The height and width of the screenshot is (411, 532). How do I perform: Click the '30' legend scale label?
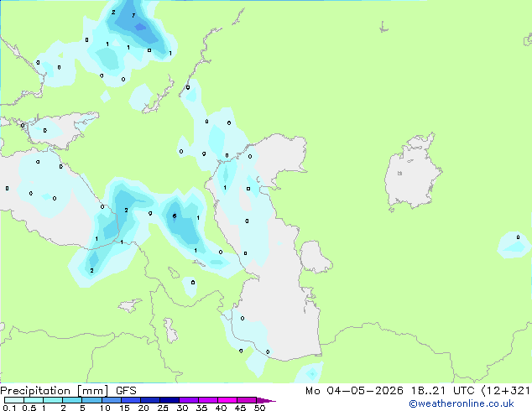pyautogui.click(x=182, y=408)
